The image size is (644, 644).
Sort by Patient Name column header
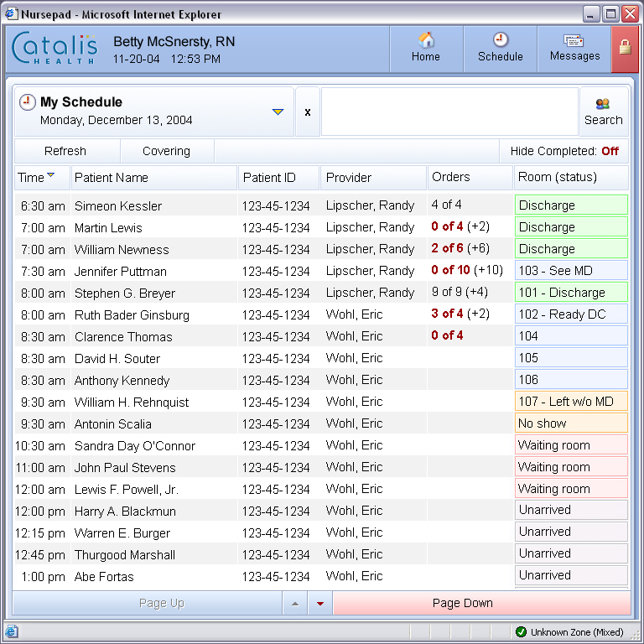[154, 178]
